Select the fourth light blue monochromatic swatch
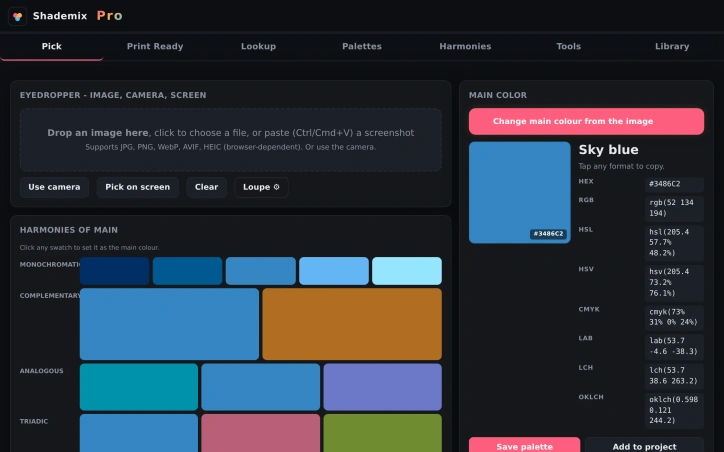 (334, 271)
